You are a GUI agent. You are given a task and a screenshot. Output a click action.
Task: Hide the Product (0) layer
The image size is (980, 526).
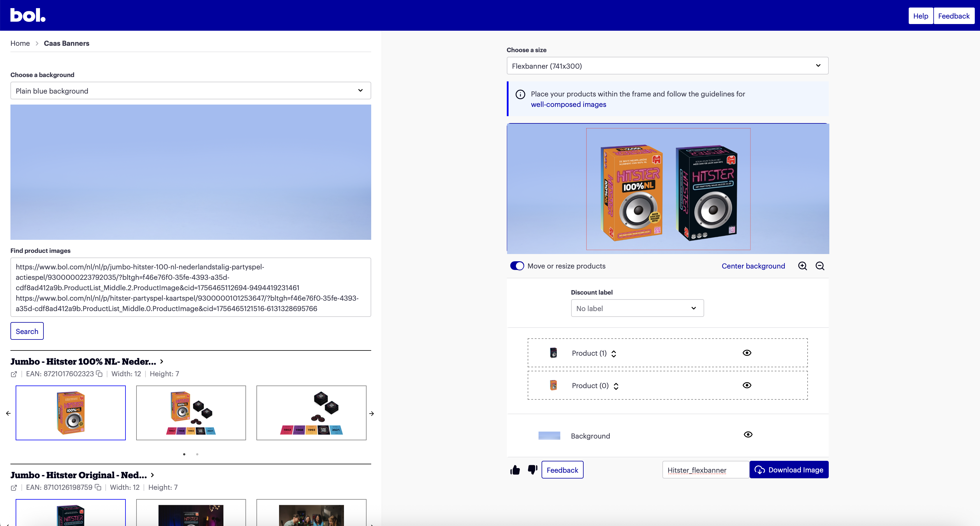pyautogui.click(x=747, y=385)
